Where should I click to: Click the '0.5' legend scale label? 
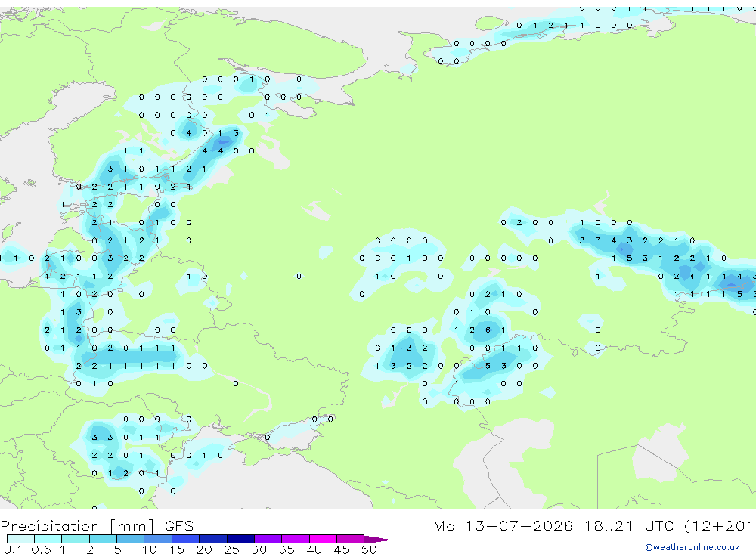tap(41, 549)
